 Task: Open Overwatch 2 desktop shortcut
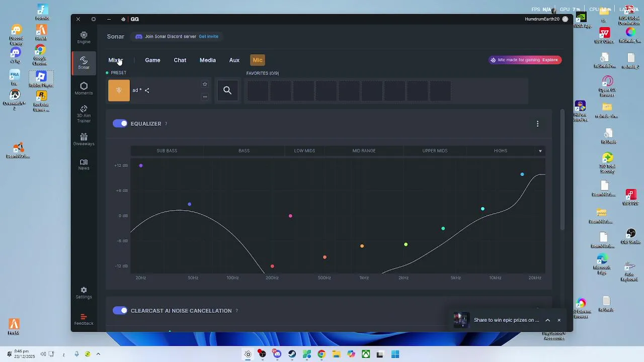[15, 99]
